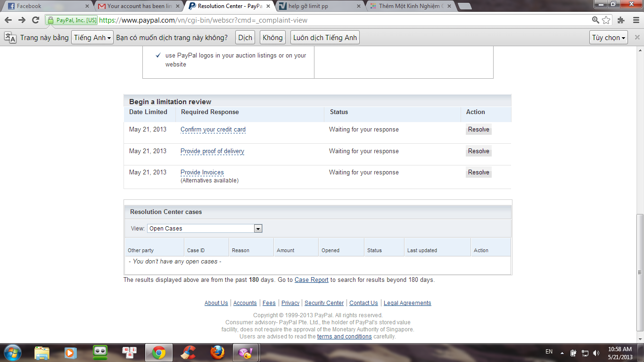Open the Accounts footer link
The image size is (644, 362).
(245, 303)
